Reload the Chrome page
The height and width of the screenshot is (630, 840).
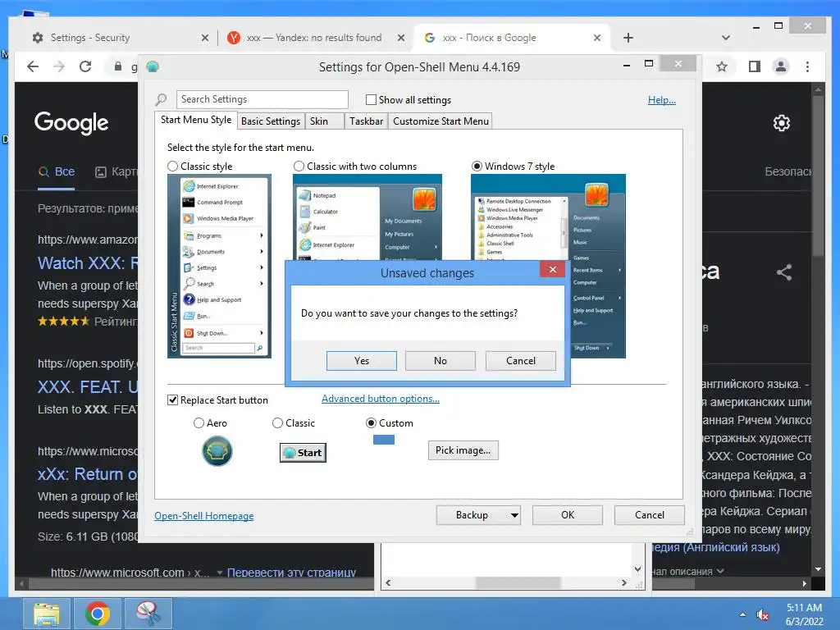point(85,66)
